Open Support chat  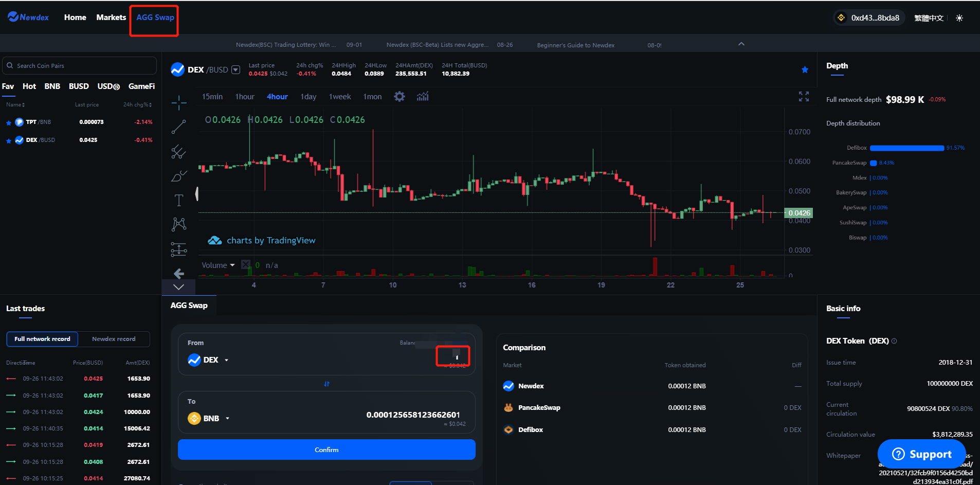[x=921, y=454]
